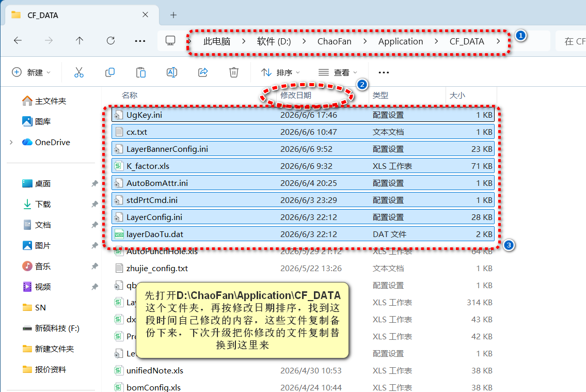The image size is (586, 392).
Task: Click the search box in CF_DATA
Action: [x=571, y=41]
